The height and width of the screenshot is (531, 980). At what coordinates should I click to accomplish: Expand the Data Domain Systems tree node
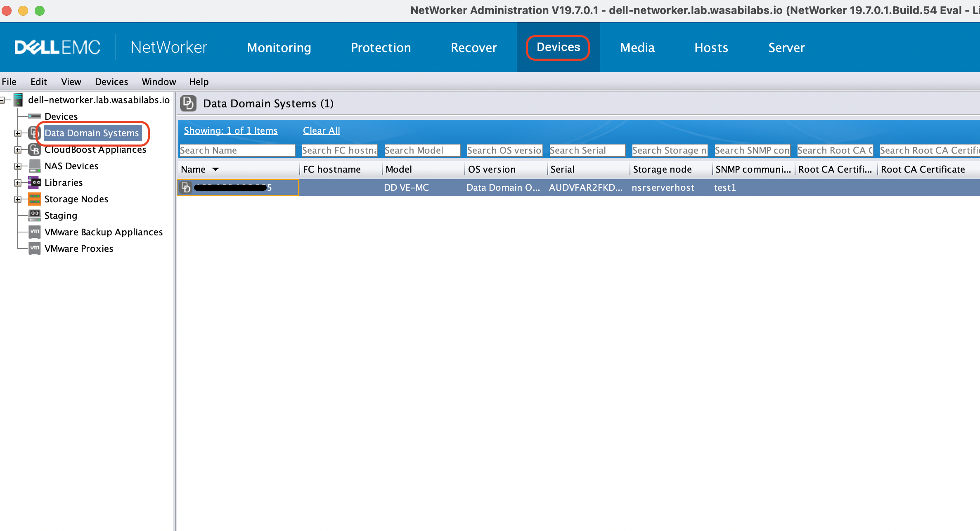pos(18,133)
